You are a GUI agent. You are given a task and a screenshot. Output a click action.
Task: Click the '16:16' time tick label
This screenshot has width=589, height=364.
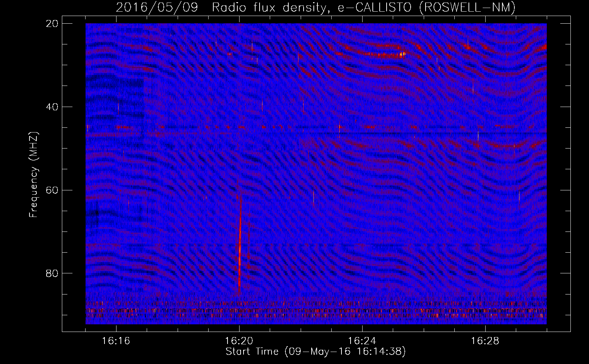pyautogui.click(x=116, y=341)
